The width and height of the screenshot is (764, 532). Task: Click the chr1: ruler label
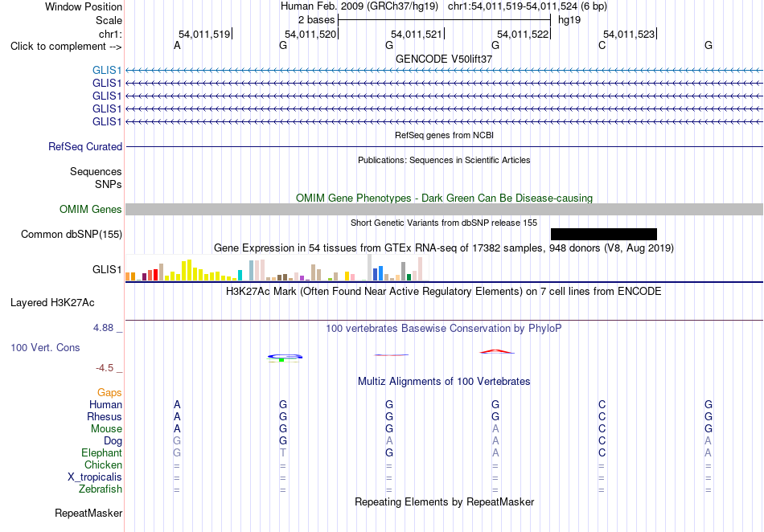point(110,34)
